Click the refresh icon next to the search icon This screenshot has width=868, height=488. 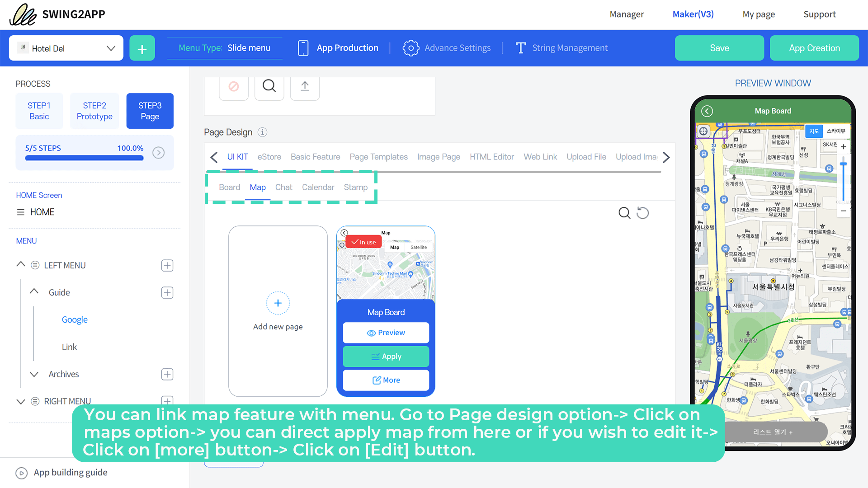pos(642,213)
